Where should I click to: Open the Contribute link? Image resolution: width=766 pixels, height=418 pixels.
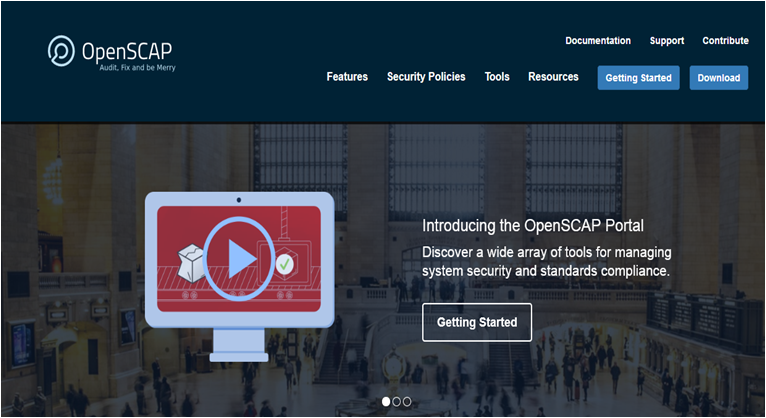pyautogui.click(x=725, y=41)
